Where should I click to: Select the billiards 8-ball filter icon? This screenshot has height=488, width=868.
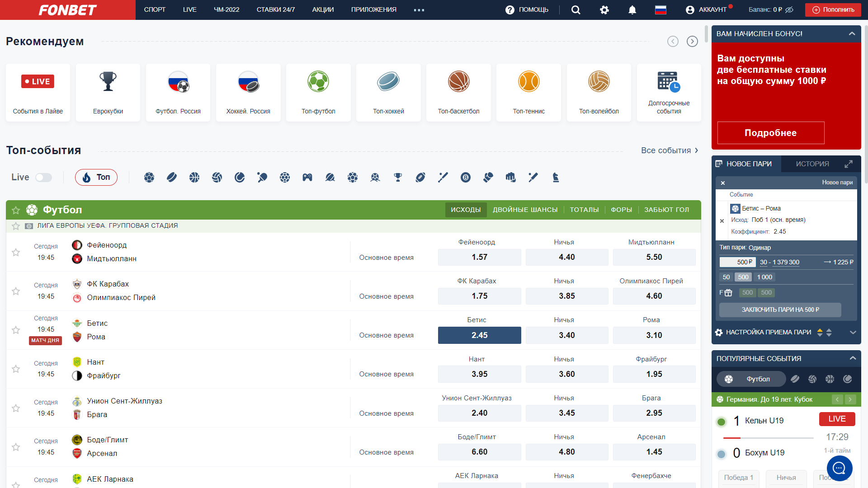click(x=466, y=178)
